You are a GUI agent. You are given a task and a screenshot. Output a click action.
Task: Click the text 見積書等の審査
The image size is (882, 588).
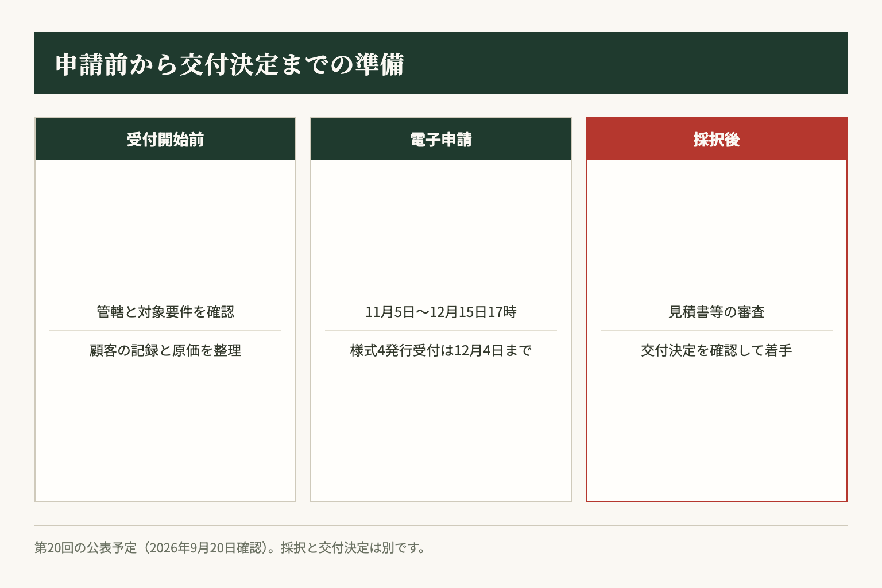(x=717, y=312)
